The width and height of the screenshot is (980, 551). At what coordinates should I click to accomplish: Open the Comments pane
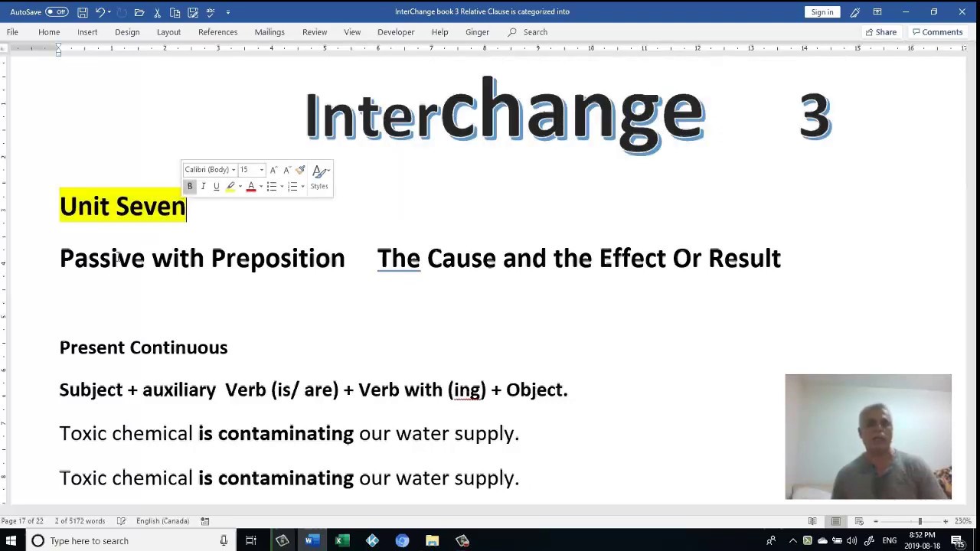pos(937,32)
